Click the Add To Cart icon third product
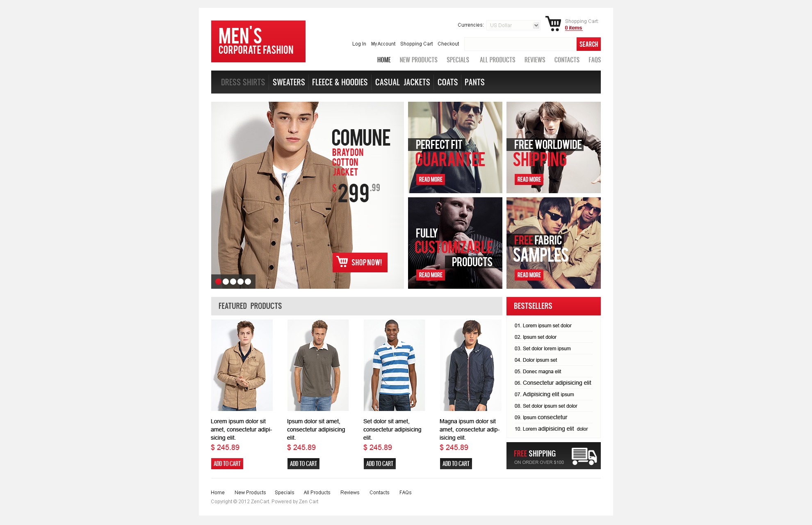The height and width of the screenshot is (525, 812). 379,463
